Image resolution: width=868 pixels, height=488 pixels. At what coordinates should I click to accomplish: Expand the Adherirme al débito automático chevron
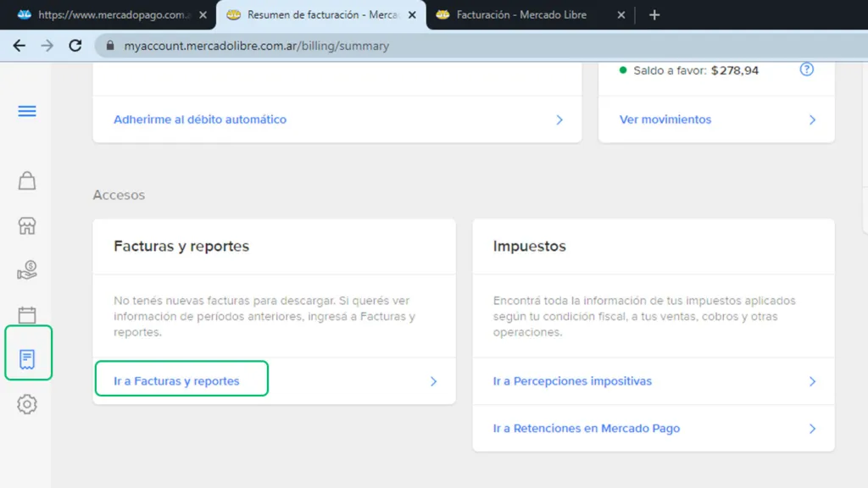coord(559,120)
